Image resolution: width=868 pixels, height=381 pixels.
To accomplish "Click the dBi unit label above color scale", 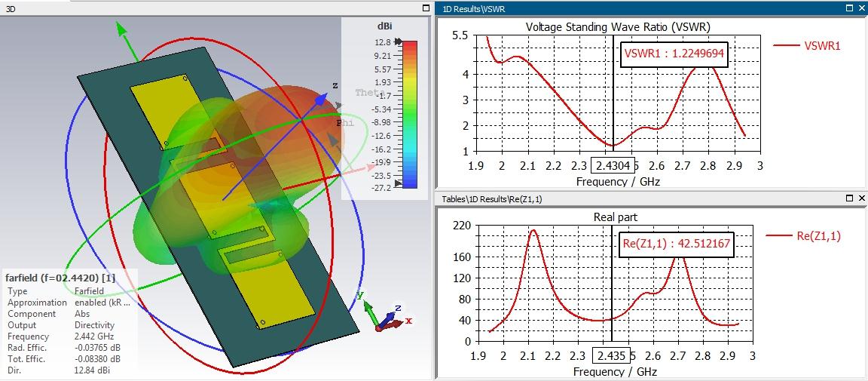I will 384,26.
